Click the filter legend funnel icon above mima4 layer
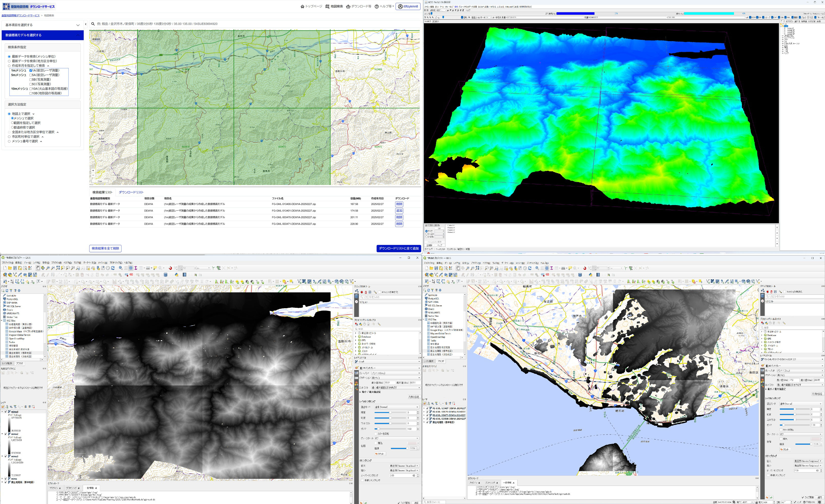Image resolution: width=825 pixels, height=504 pixels. [16, 407]
